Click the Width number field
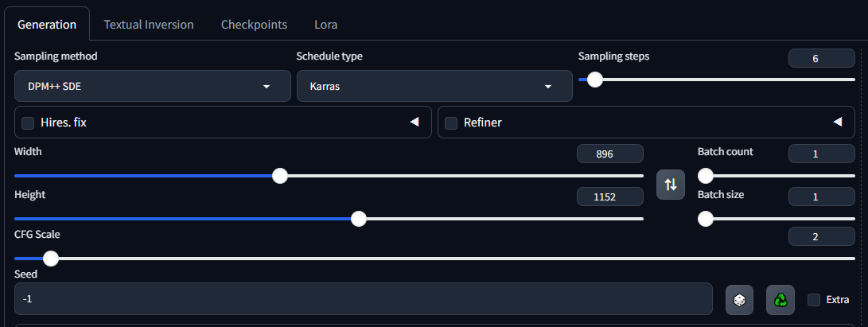Screen dimensions: 868x327 (x=609, y=154)
